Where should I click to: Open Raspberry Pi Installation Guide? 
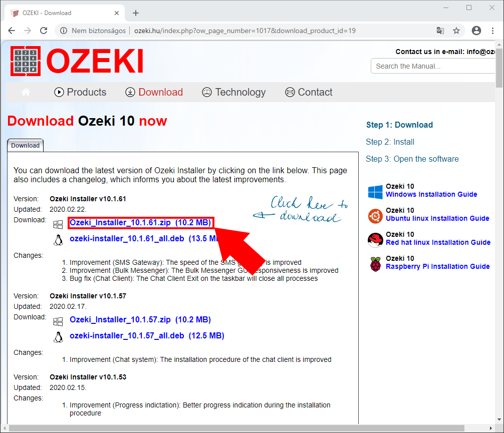pos(438,267)
